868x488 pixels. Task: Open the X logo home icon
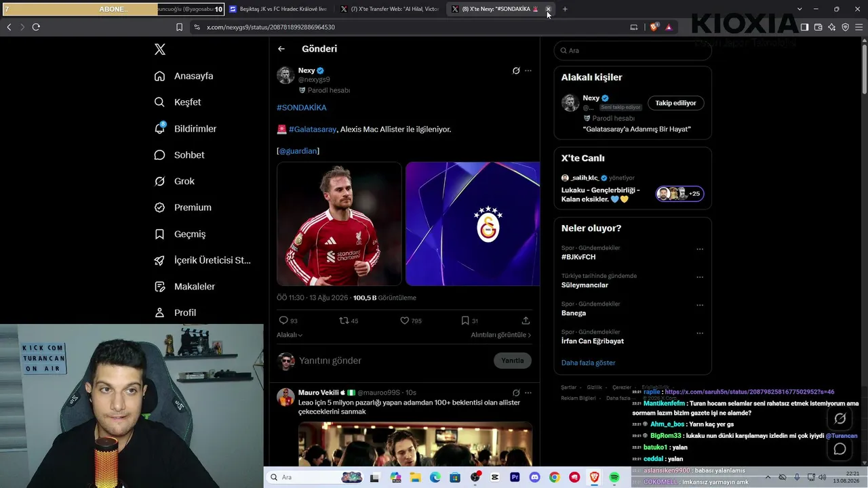[160, 49]
